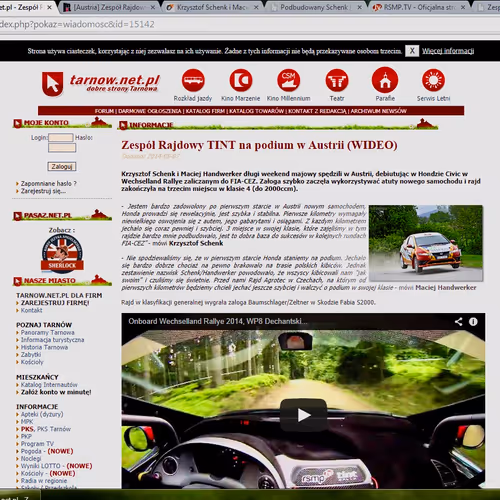Switch to the Podbudowany Schenk tab

[316, 7]
